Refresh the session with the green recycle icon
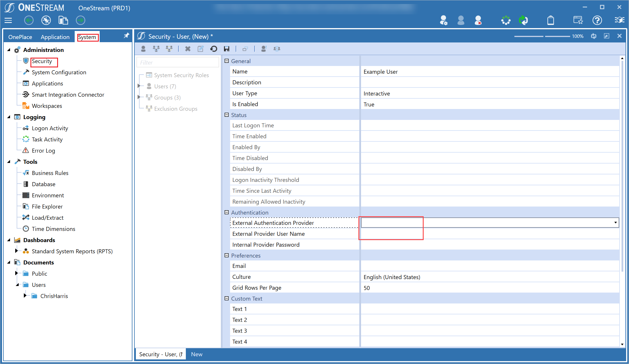 point(523,20)
